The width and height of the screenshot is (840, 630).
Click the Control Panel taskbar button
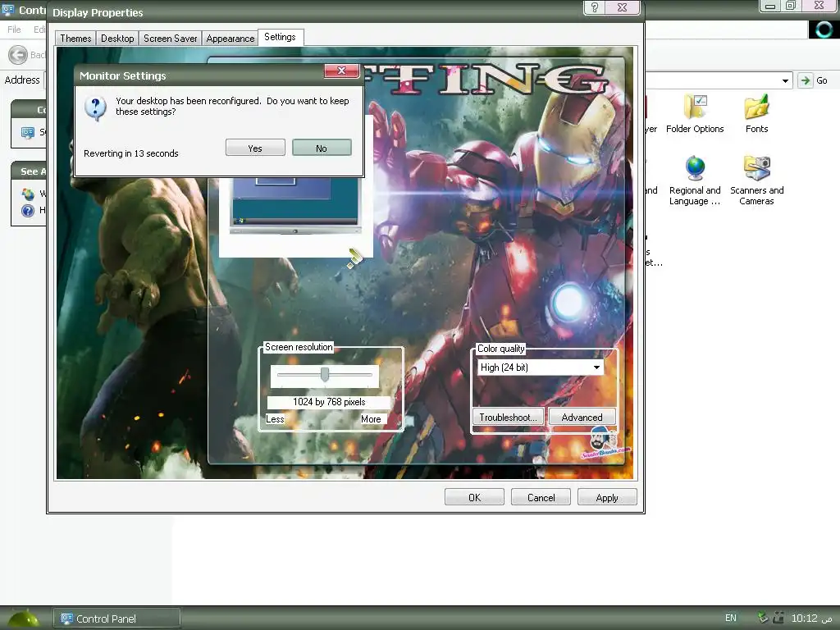coord(116,619)
